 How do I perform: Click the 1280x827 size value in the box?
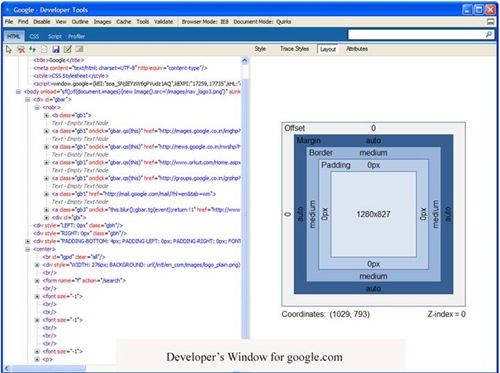(373, 214)
